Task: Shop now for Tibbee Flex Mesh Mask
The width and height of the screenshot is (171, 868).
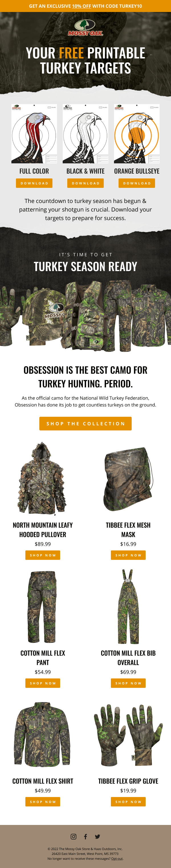Action: [128, 555]
